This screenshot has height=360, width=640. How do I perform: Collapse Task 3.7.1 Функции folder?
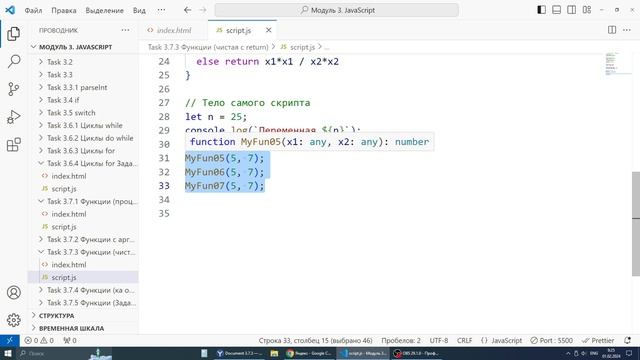pos(83,201)
